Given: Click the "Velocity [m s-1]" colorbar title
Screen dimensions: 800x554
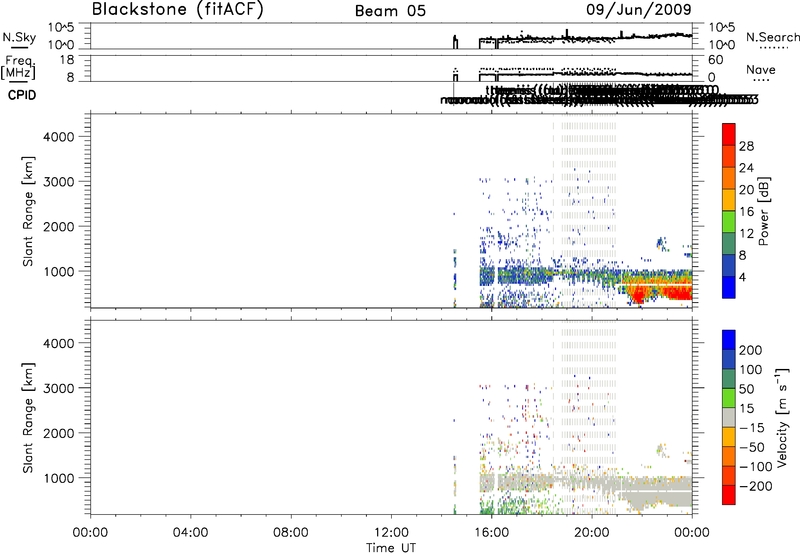Looking at the screenshot, I should click(782, 417).
